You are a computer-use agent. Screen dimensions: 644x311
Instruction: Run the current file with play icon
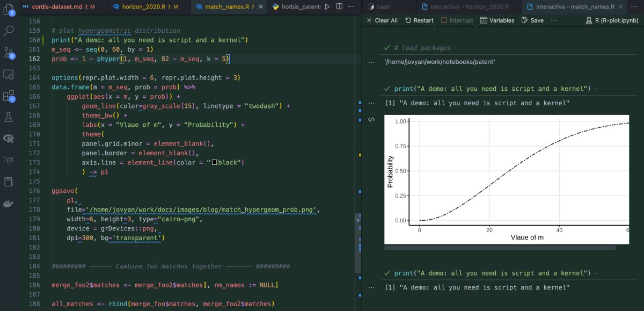tap(327, 6)
